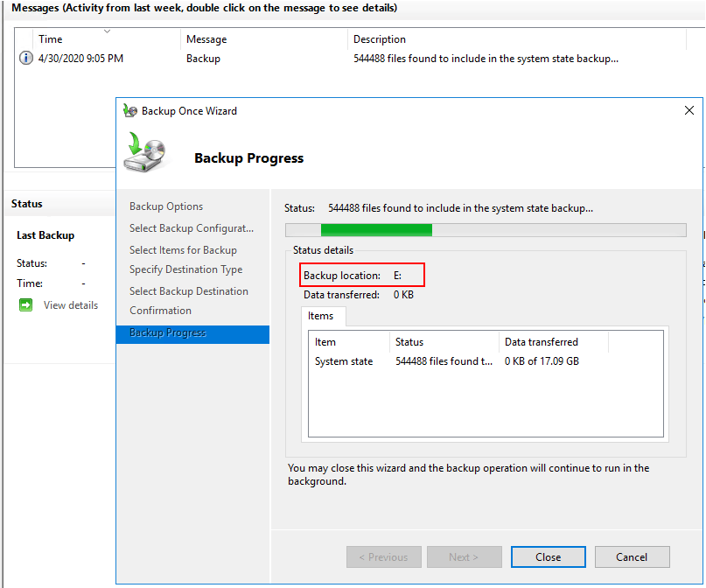Select Select Backup Configurat... wizard step
706x588 pixels.
click(192, 228)
